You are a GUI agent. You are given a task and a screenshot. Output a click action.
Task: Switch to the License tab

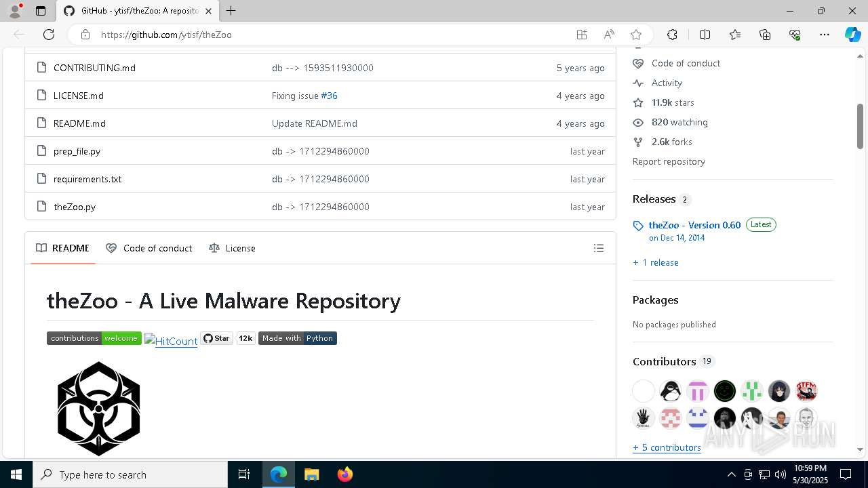pyautogui.click(x=232, y=248)
